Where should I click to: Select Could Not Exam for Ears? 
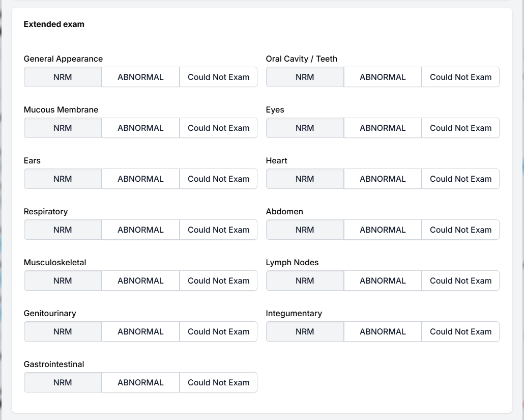coord(218,179)
